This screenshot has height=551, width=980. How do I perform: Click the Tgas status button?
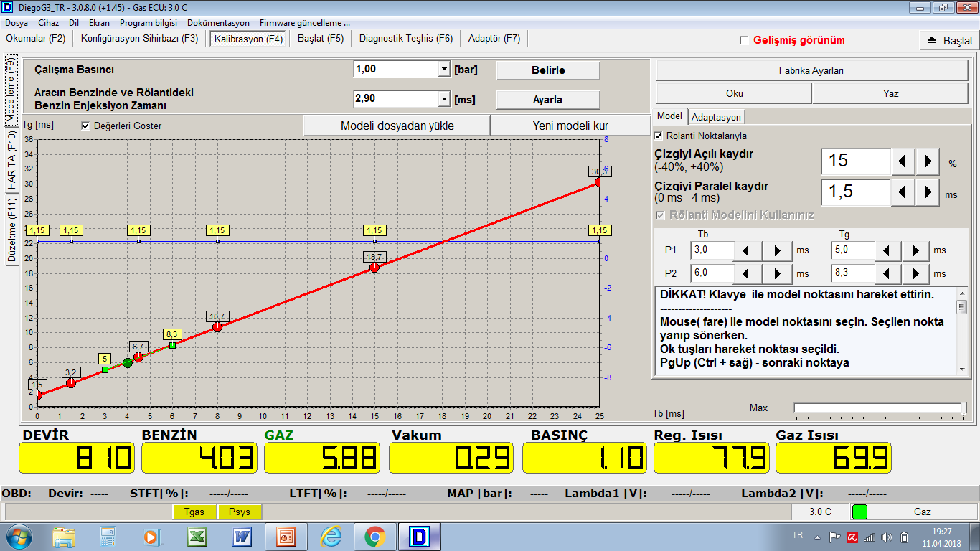[194, 512]
